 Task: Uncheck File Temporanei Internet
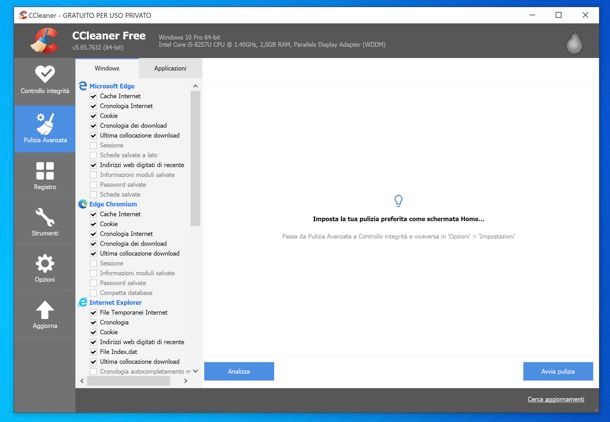[93, 312]
